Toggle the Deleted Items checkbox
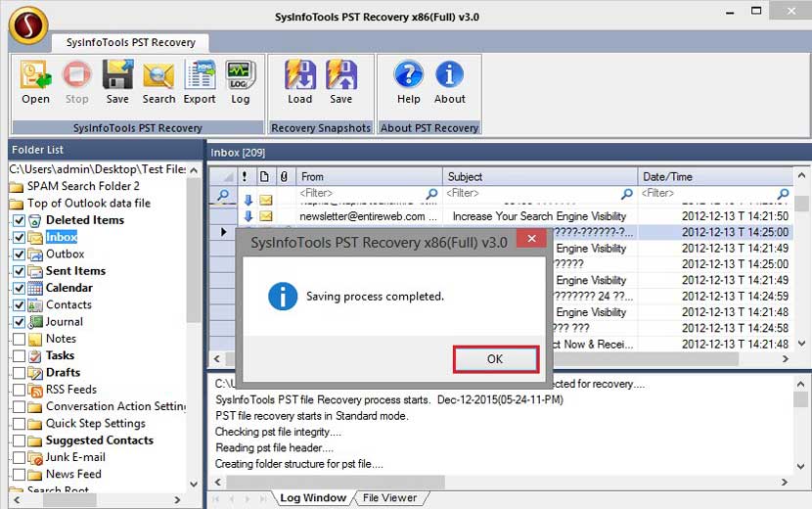The width and height of the screenshot is (812, 509). (x=20, y=220)
